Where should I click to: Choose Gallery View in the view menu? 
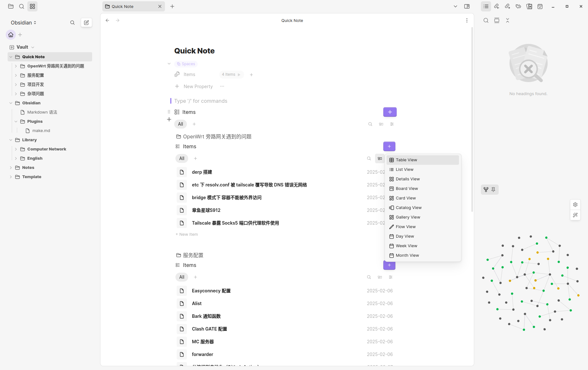[x=408, y=217]
